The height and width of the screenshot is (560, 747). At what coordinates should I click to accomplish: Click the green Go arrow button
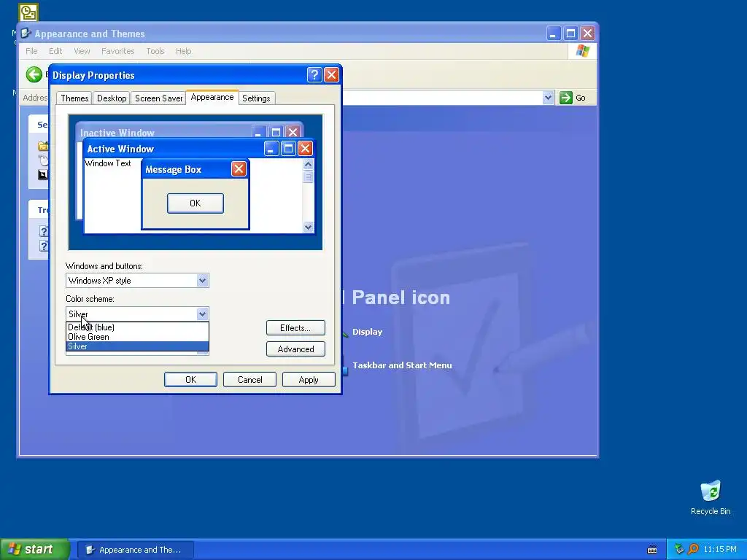pyautogui.click(x=565, y=98)
